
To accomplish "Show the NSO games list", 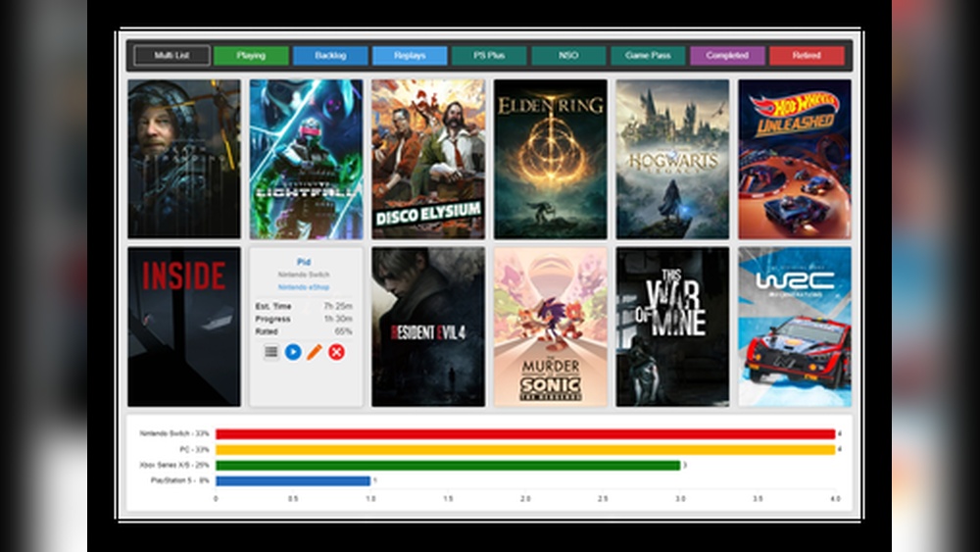I will click(568, 56).
